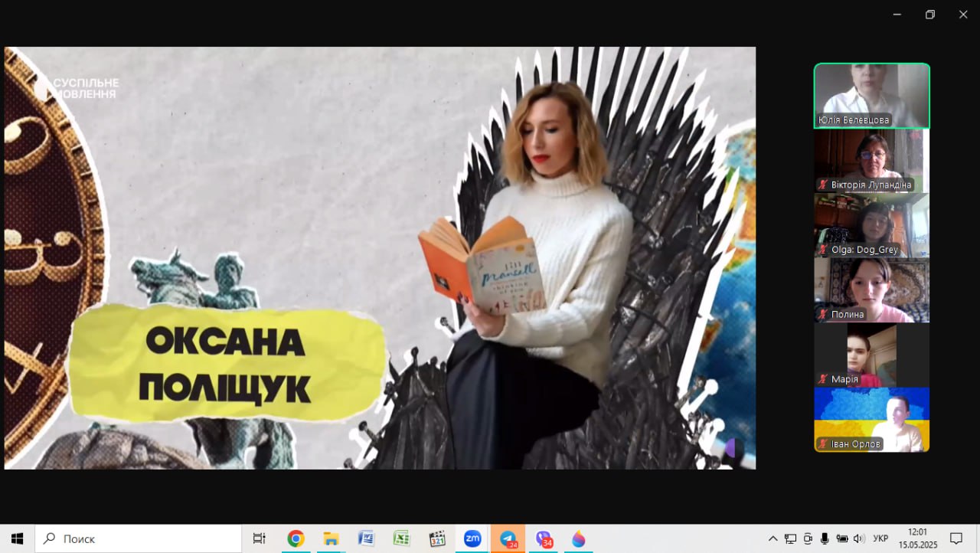Open Task View in the taskbar
980x553 pixels.
[x=259, y=538]
